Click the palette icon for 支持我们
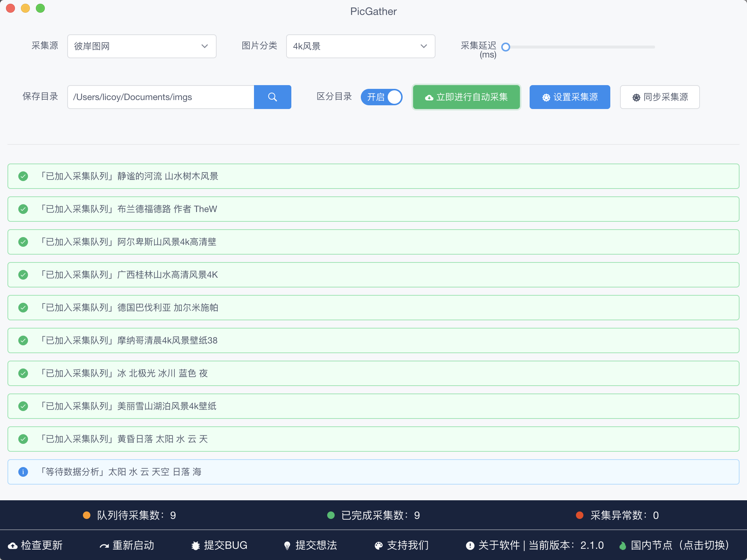 point(378,546)
